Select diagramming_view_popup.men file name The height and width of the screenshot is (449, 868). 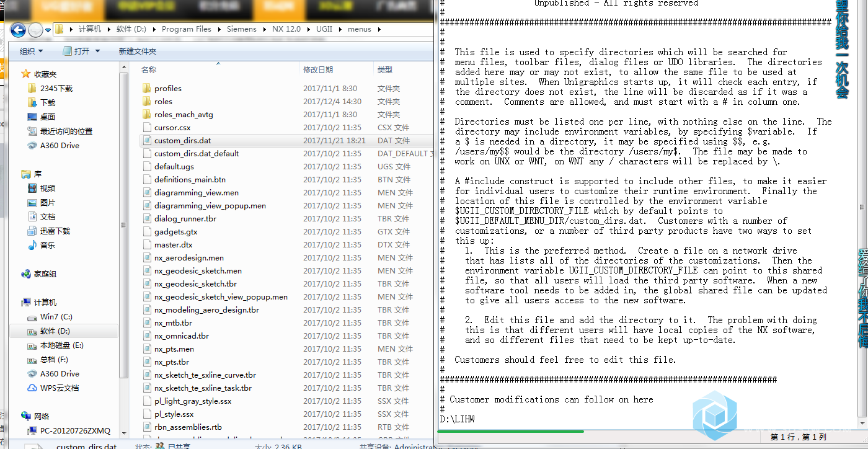pos(210,206)
